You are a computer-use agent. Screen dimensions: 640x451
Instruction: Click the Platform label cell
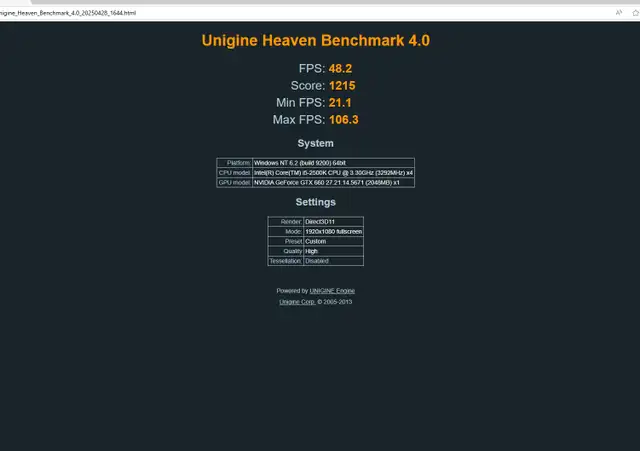[235, 163]
